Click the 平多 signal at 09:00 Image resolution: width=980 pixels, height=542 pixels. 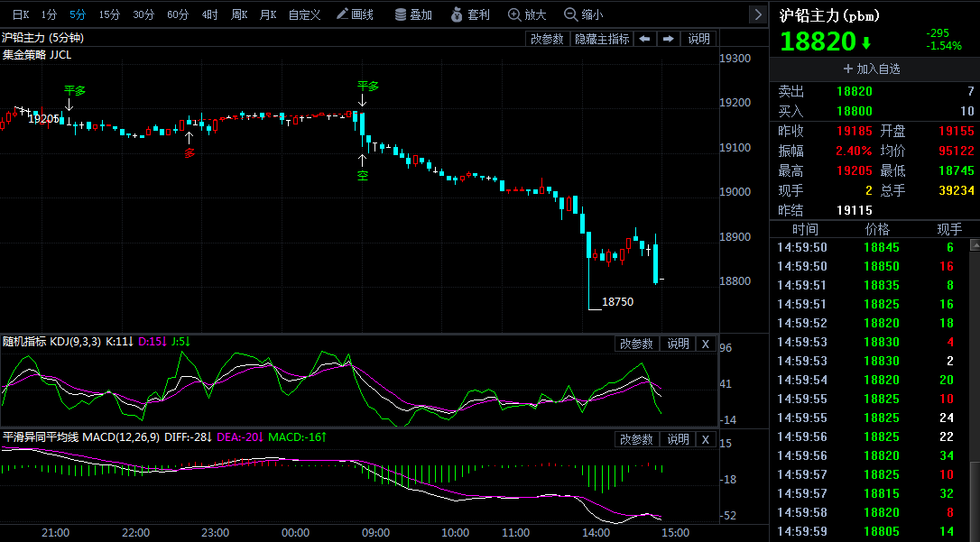pos(368,87)
